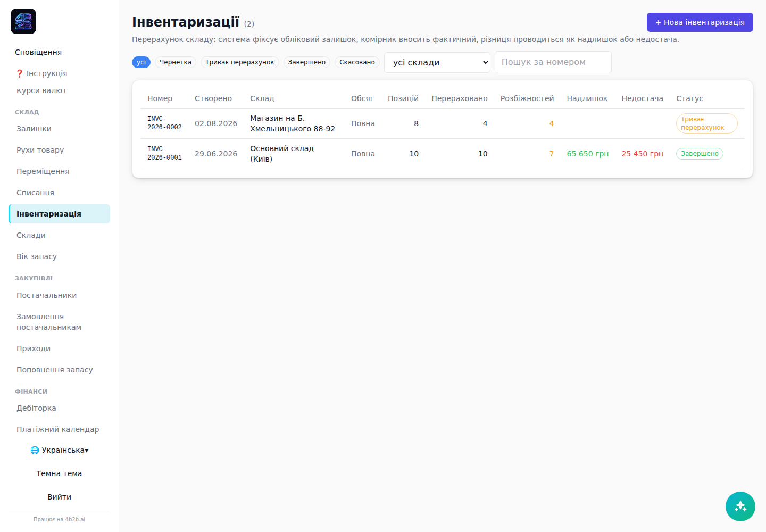This screenshot has width=766, height=532.
Task: Click the globe icon next to Українська
Action: [x=35, y=450]
